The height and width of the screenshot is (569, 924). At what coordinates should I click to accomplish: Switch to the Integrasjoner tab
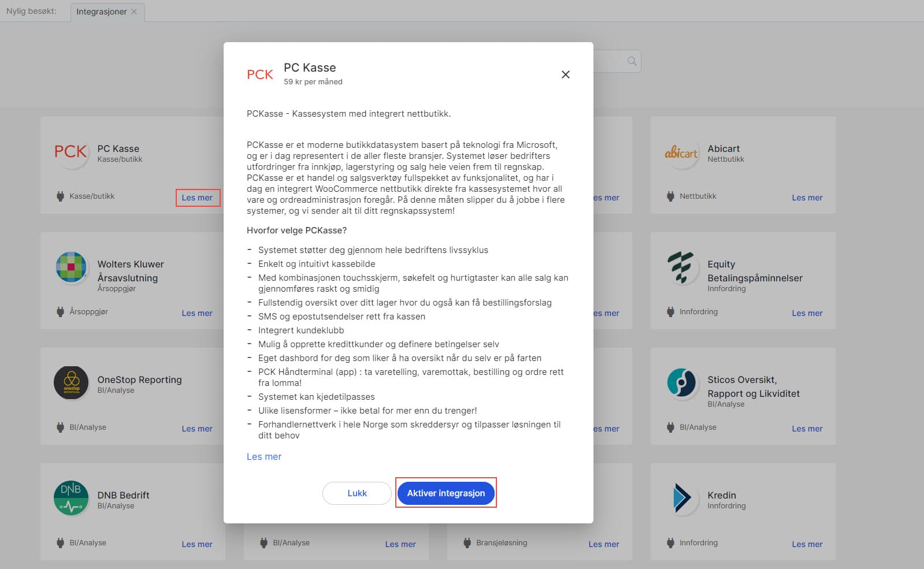click(102, 12)
